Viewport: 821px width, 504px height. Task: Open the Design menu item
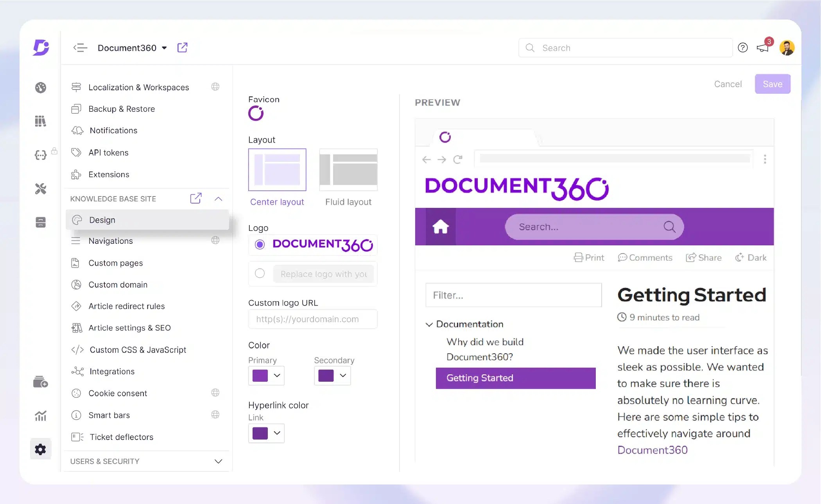coord(102,220)
